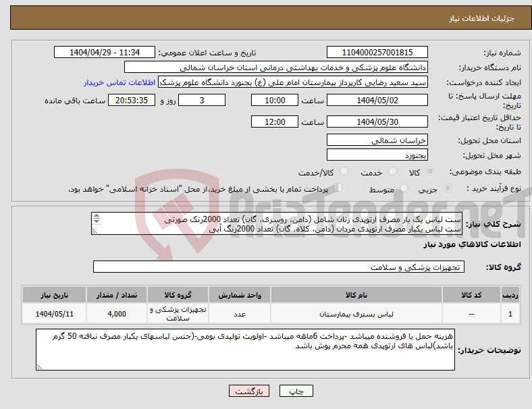
Task: Click goods group field تجهیزات پزشکی و سلامت
Action: click(x=279, y=267)
